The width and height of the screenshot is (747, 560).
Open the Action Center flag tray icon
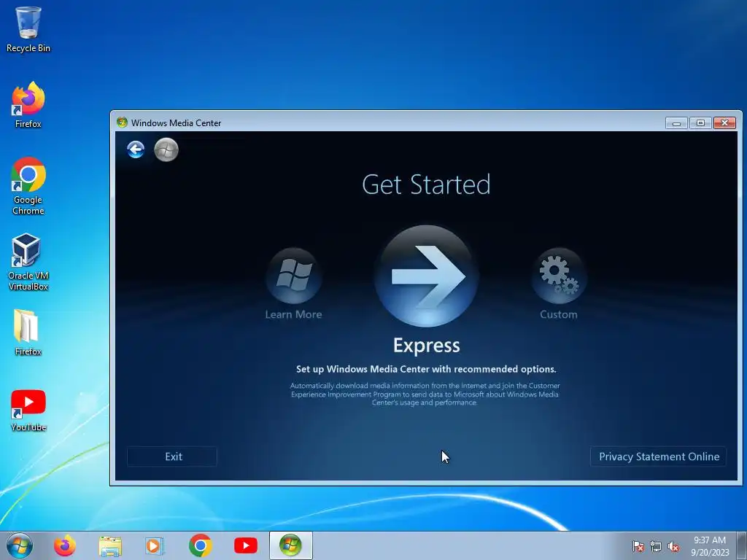pos(638,546)
